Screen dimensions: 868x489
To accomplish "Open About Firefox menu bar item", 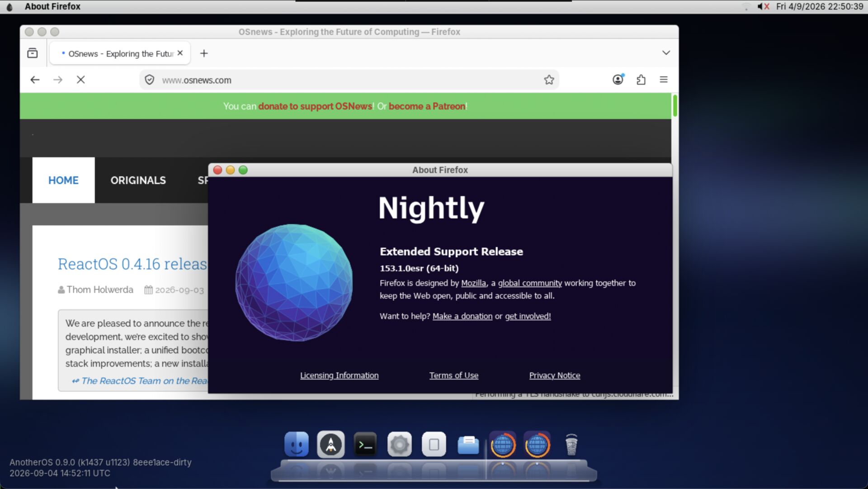I will (x=52, y=6).
